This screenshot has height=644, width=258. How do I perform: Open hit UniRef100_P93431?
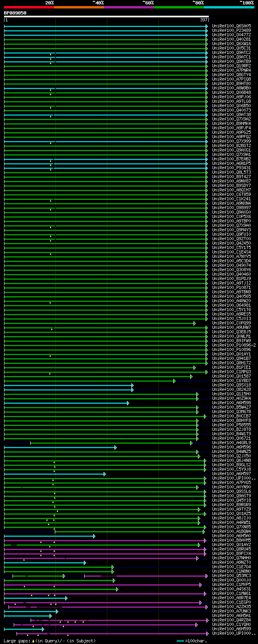(231, 168)
